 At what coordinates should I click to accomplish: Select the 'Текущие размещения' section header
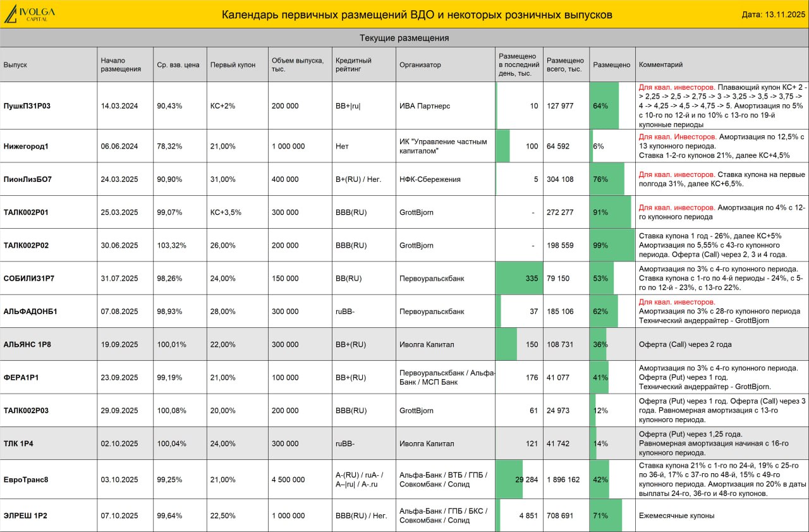pyautogui.click(x=404, y=38)
